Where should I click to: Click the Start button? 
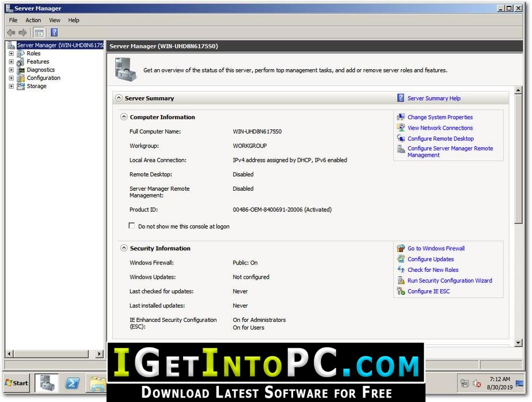click(17, 383)
